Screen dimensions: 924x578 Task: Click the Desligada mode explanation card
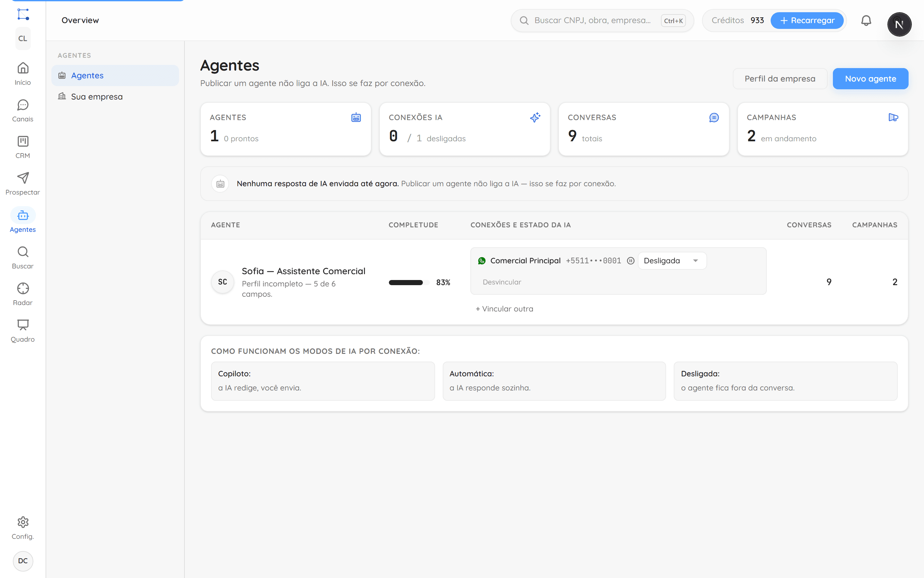785,381
